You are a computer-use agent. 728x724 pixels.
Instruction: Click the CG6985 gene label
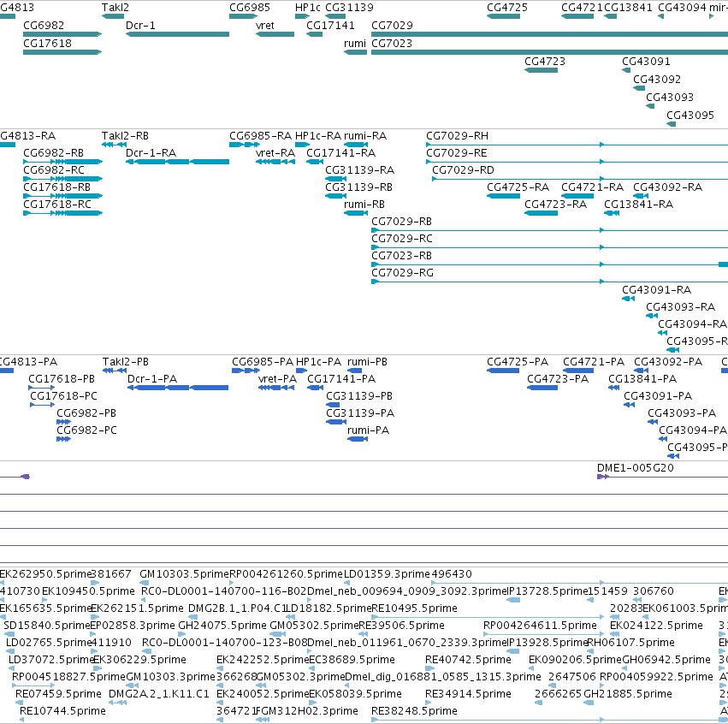pyautogui.click(x=249, y=8)
